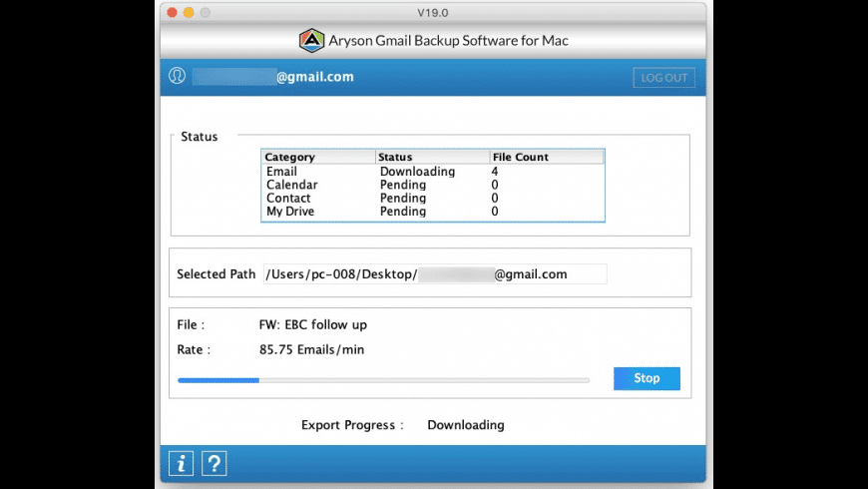Click the My Drive Pending status cell
The image size is (868, 489).
[x=403, y=212]
